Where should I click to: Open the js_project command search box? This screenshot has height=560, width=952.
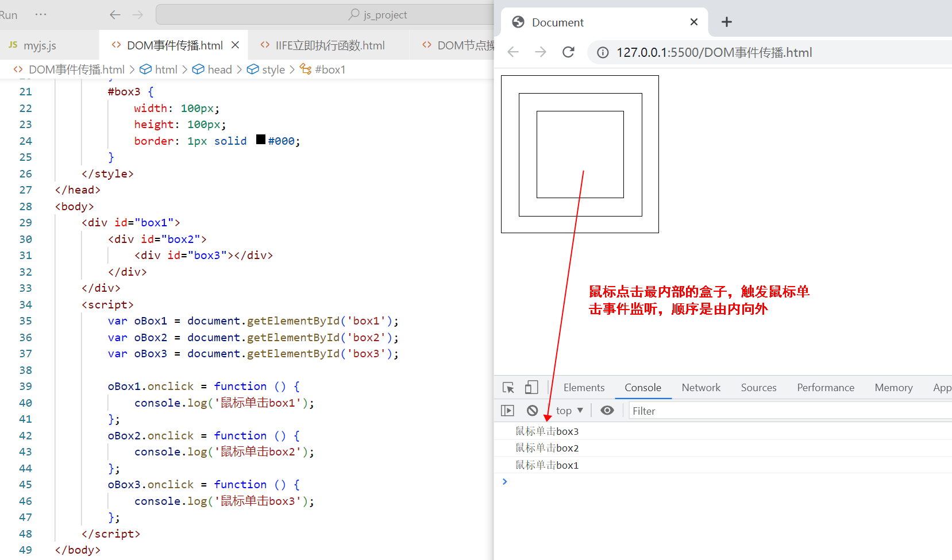(x=325, y=15)
